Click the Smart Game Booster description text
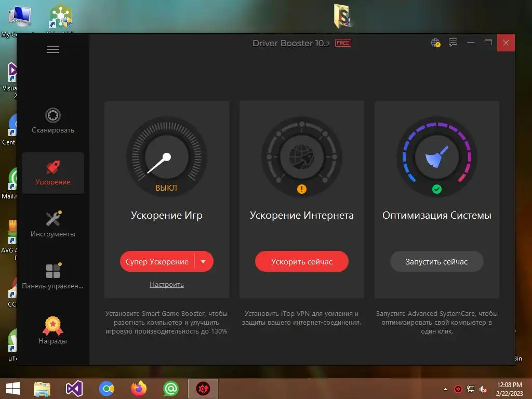Image resolution: width=532 pixels, height=399 pixels. (x=166, y=322)
